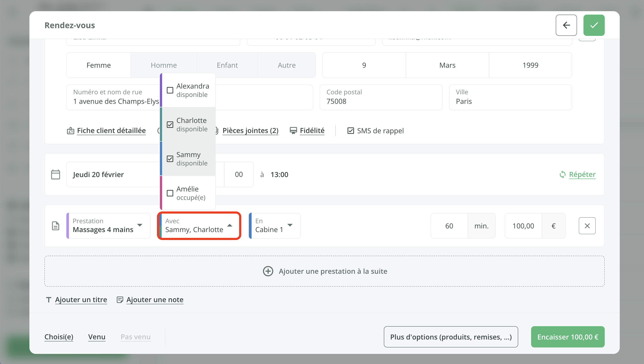644x364 pixels.
Task: Click the calendar icon beside the date
Action: click(x=56, y=174)
